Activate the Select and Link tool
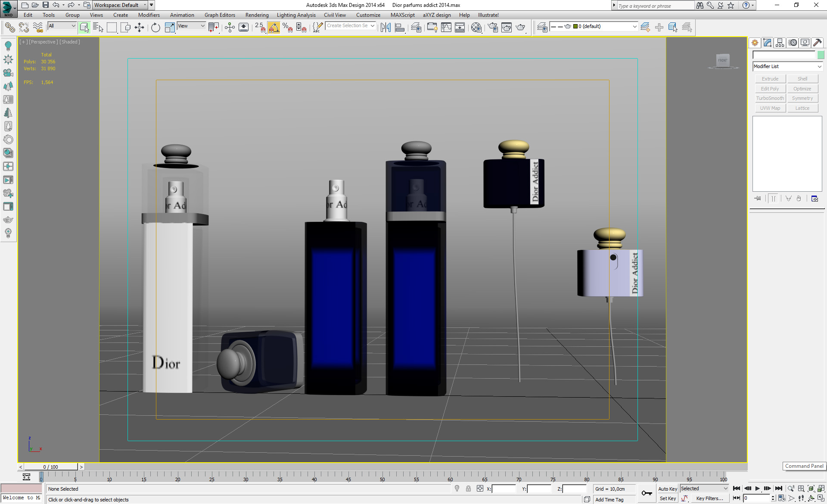The width and height of the screenshot is (827, 504). coord(9,28)
